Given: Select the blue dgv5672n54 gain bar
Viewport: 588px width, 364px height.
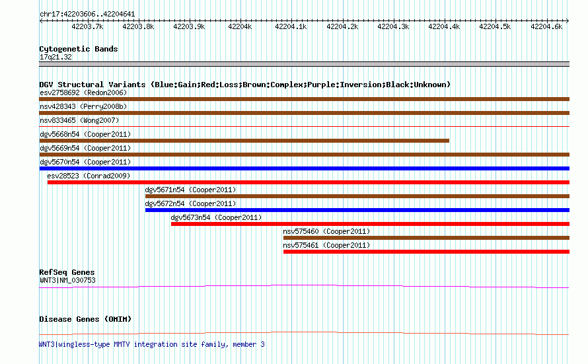Looking at the screenshot, I should coord(357,210).
